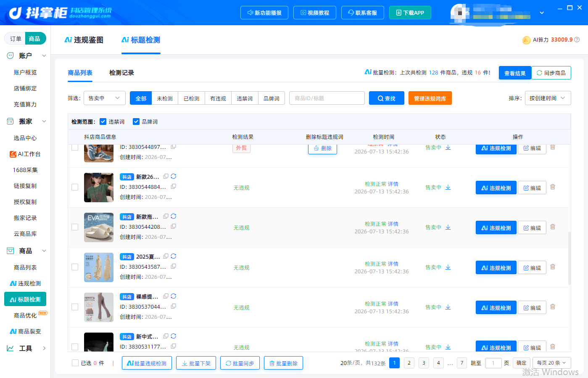Select the checkbox for product 新款26
The width and height of the screenshot is (588, 378).
tap(75, 187)
